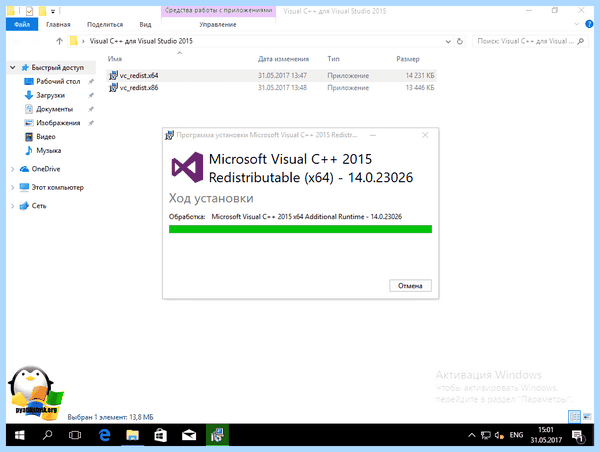The height and width of the screenshot is (452, 600).
Task: Switch to the Главная ribbon tab
Action: tap(58, 24)
